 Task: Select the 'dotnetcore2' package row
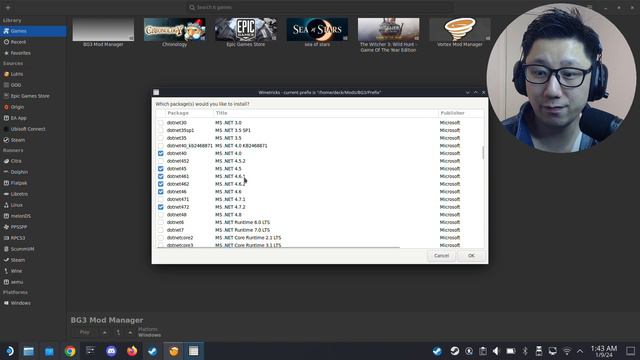320,238
